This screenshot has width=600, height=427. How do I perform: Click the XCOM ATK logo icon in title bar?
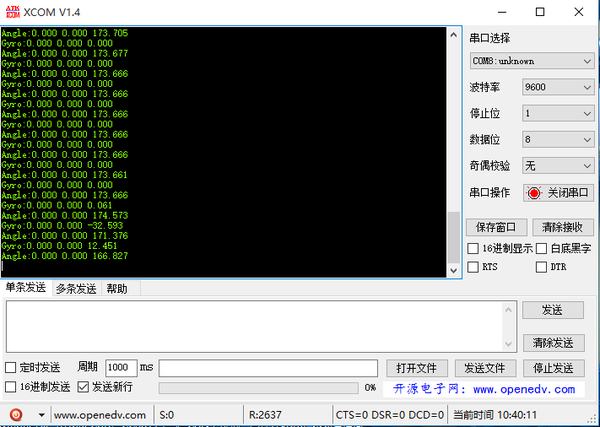(x=13, y=12)
